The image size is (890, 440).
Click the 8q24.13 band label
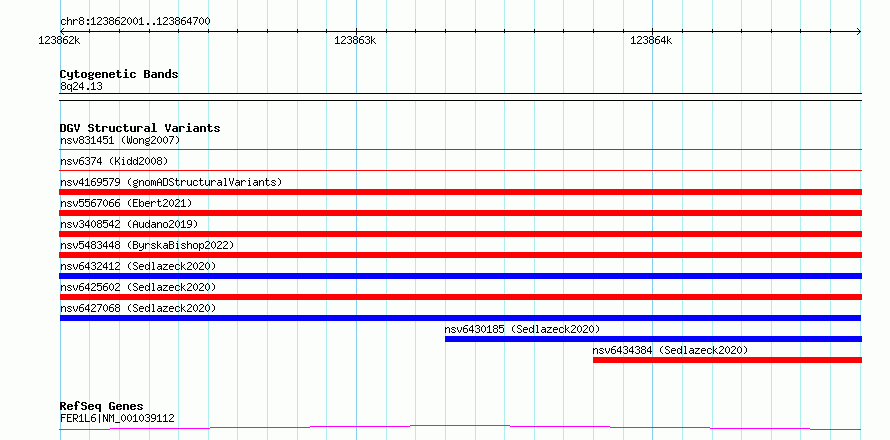(81, 87)
